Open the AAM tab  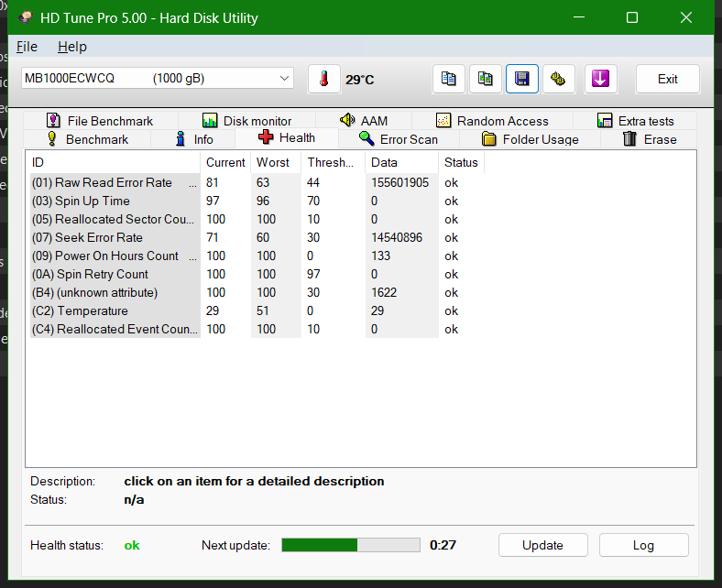pos(364,121)
